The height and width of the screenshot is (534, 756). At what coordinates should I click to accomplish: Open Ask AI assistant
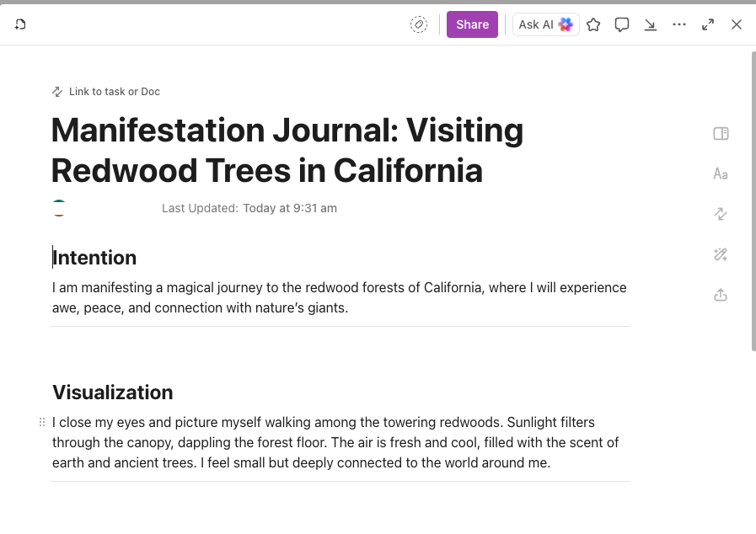coord(545,24)
